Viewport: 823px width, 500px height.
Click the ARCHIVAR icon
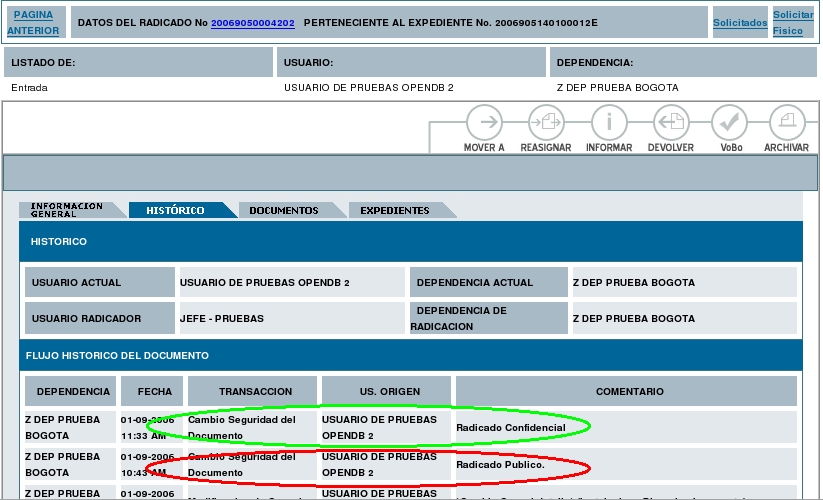tap(787, 122)
